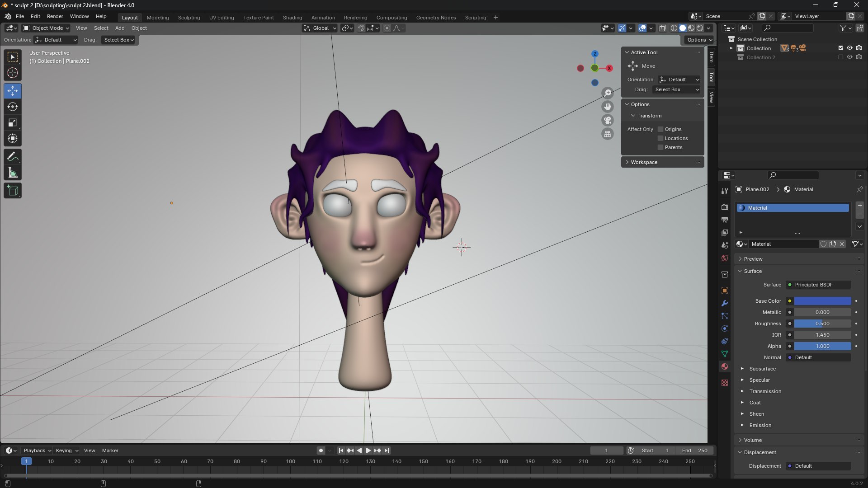
Task: Open the Modifiers properties tab wrench icon
Action: [725, 303]
